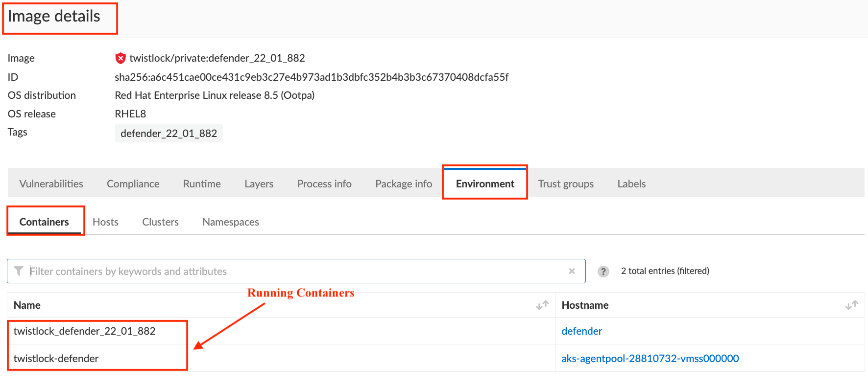Show the Namespaces sub-tab
The height and width of the screenshot is (388, 868).
(231, 222)
